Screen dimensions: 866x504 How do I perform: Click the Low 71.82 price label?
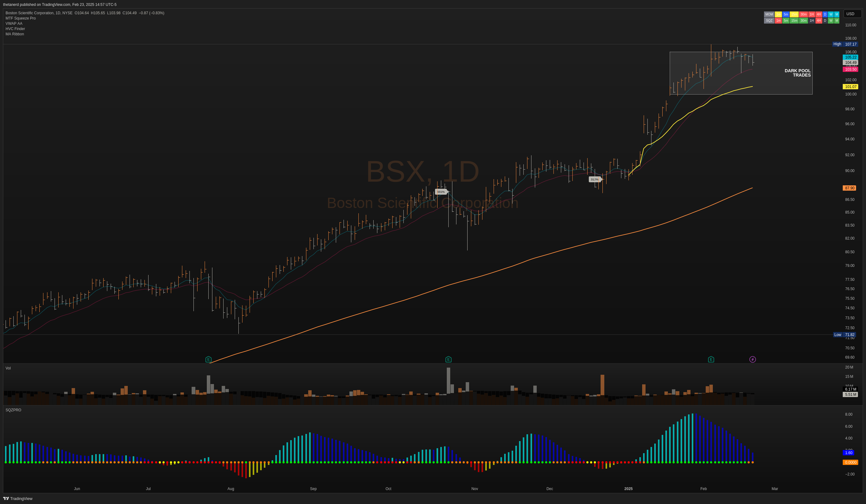coord(845,335)
